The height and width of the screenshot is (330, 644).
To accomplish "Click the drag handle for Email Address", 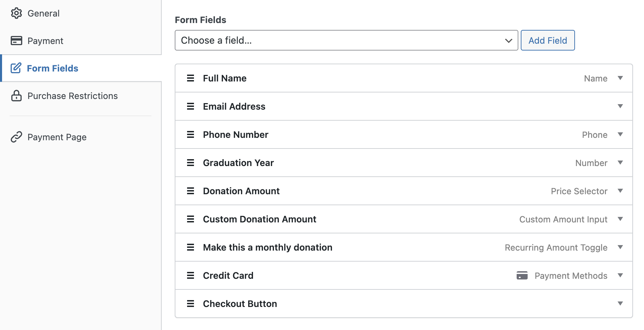I will tap(190, 106).
